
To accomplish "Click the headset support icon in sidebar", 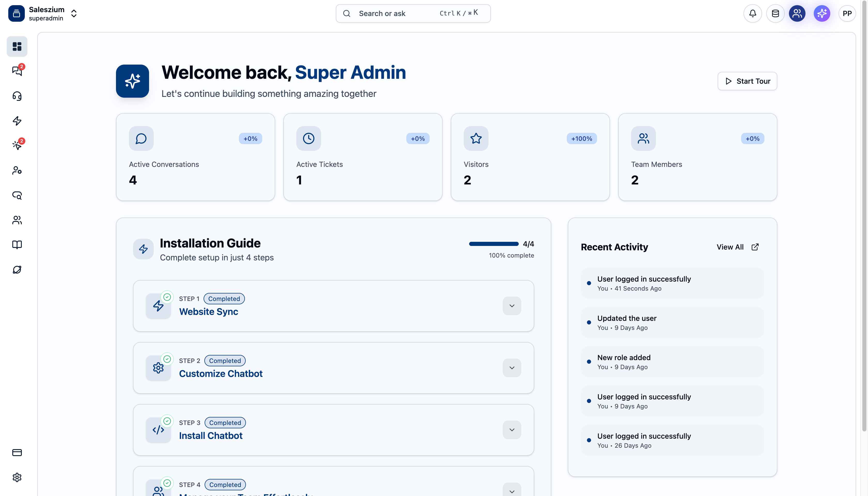I will click(17, 96).
